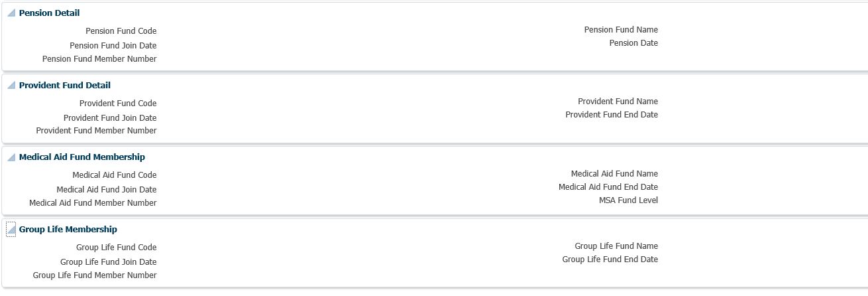Viewport: 868px width, 296px height.
Task: Collapse Medical Aid Fund Membership triangle
Action: tap(11, 157)
